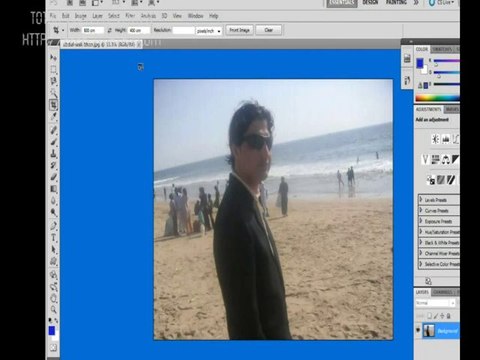Select the Brush tool
The height and width of the screenshot is (360, 480).
tap(53, 142)
